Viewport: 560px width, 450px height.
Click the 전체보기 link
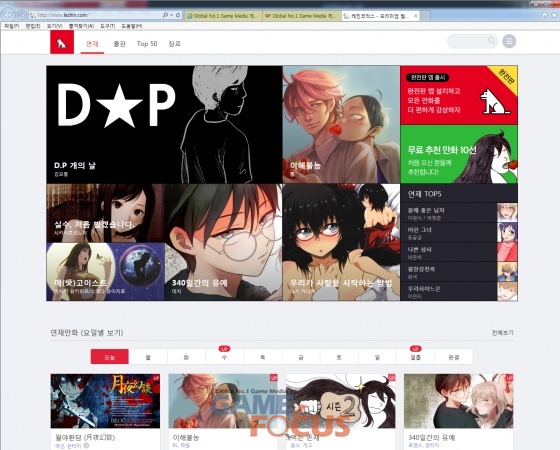502,333
